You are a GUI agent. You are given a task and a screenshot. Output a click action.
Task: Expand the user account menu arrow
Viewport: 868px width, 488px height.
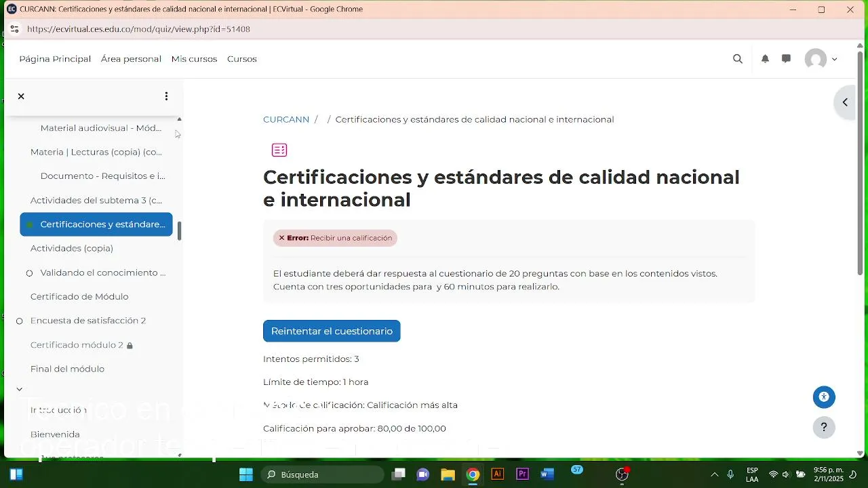[x=834, y=59]
